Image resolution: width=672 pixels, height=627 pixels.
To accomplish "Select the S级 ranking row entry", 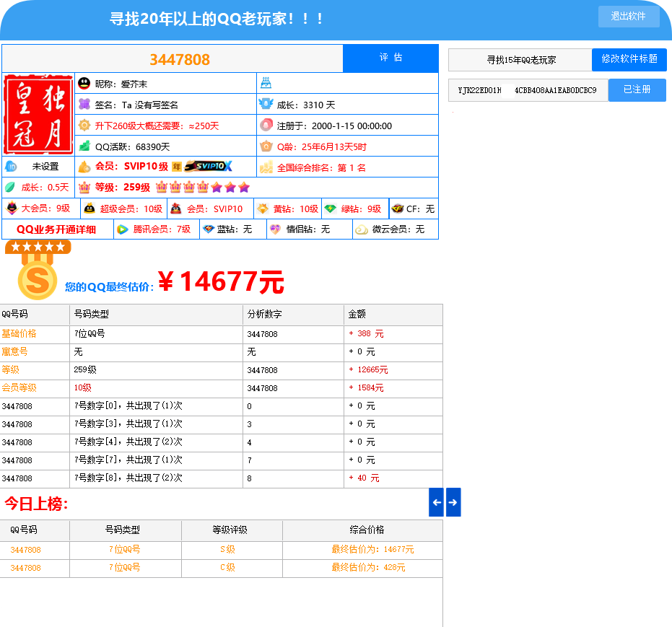I will coord(227,550).
